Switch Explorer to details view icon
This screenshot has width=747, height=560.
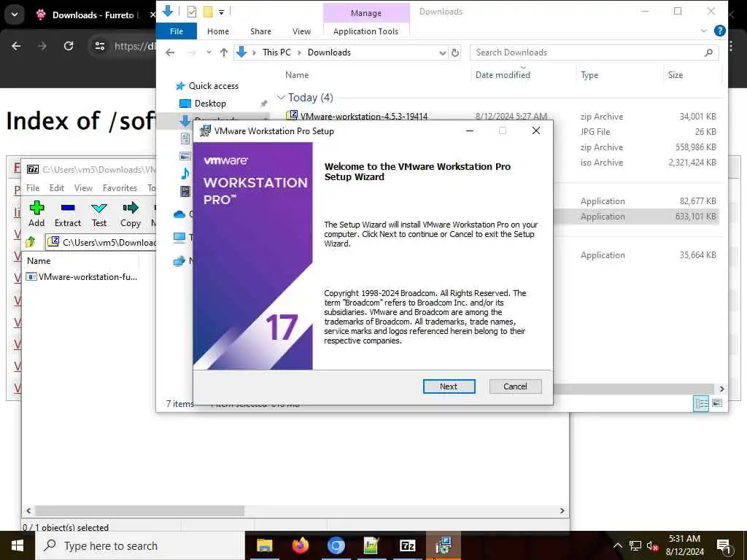[701, 403]
